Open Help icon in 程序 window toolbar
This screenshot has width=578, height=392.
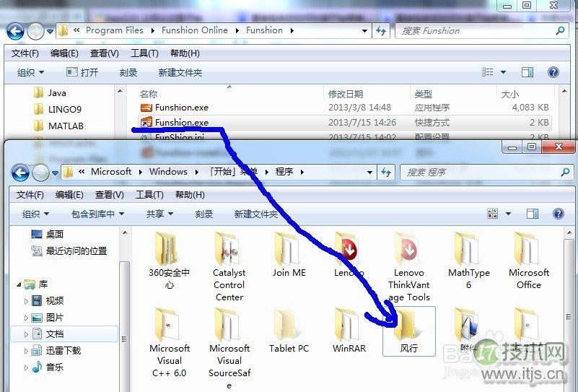tap(558, 214)
